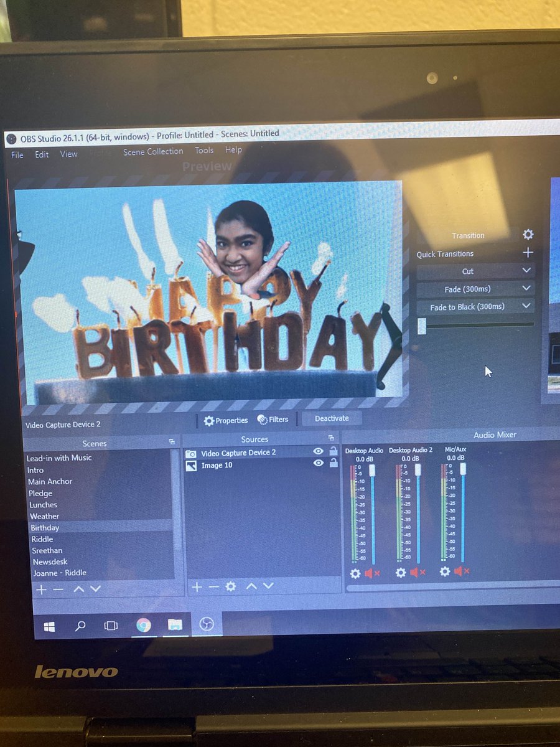Move selected source down in Sources
The image size is (560, 747).
click(268, 586)
